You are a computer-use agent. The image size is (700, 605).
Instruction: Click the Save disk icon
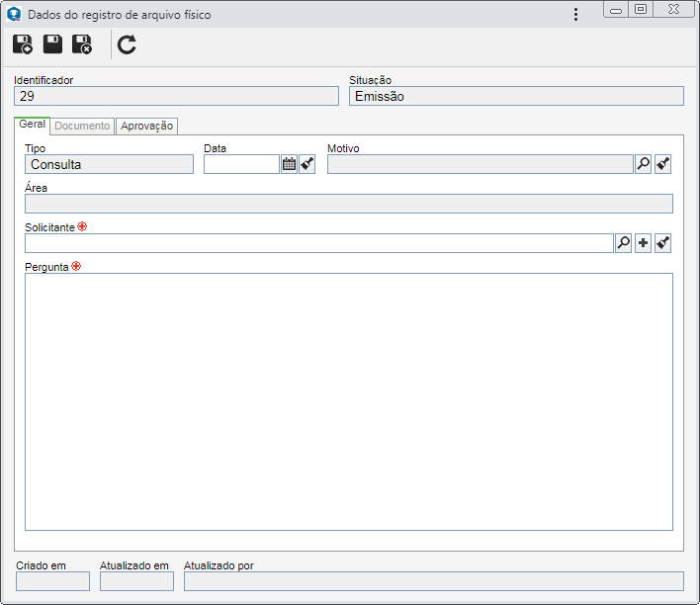pyautogui.click(x=52, y=44)
